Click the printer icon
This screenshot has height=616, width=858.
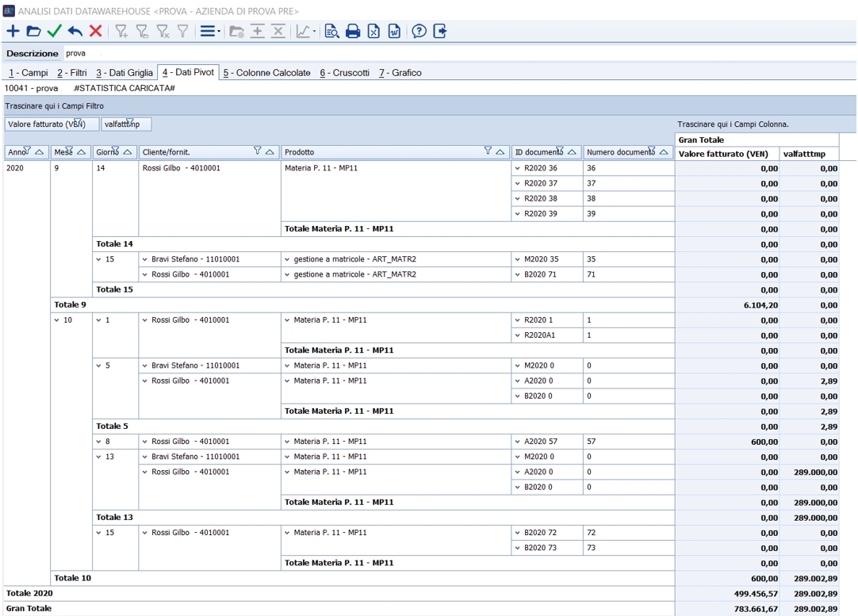click(x=353, y=31)
